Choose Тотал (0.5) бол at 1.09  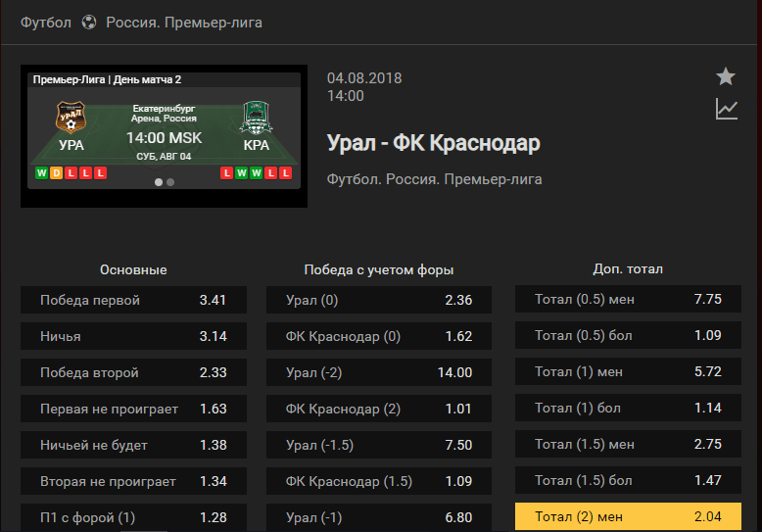629,335
